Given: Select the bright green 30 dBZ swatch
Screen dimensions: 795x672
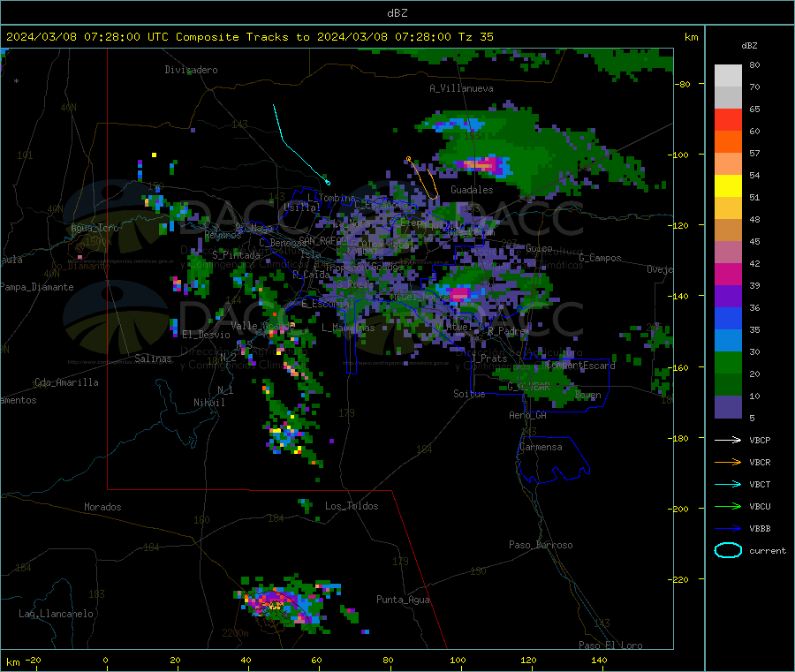Looking at the screenshot, I should (x=728, y=362).
